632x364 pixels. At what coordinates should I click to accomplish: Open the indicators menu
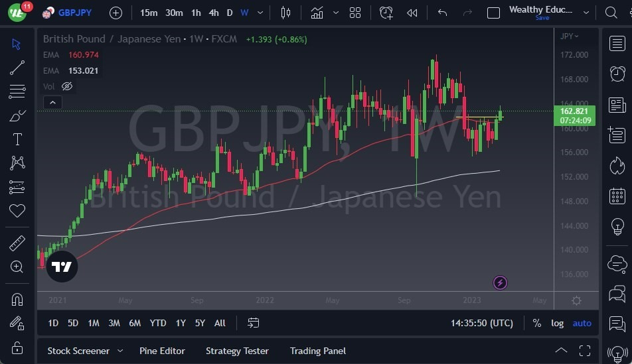[317, 13]
